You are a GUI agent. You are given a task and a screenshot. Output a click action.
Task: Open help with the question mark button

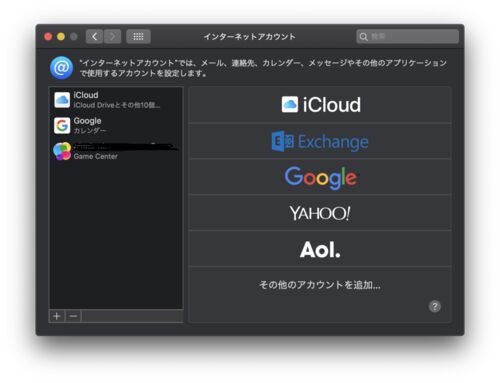click(435, 306)
